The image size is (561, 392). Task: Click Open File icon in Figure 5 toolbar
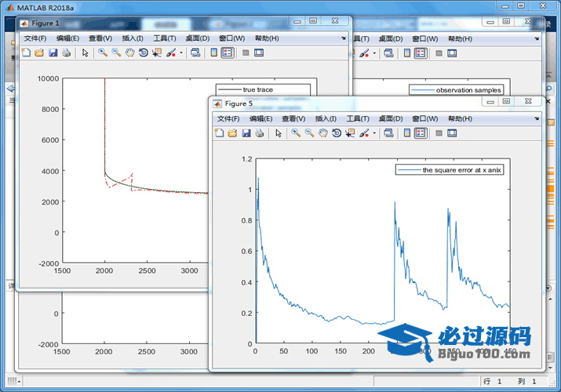[232, 133]
